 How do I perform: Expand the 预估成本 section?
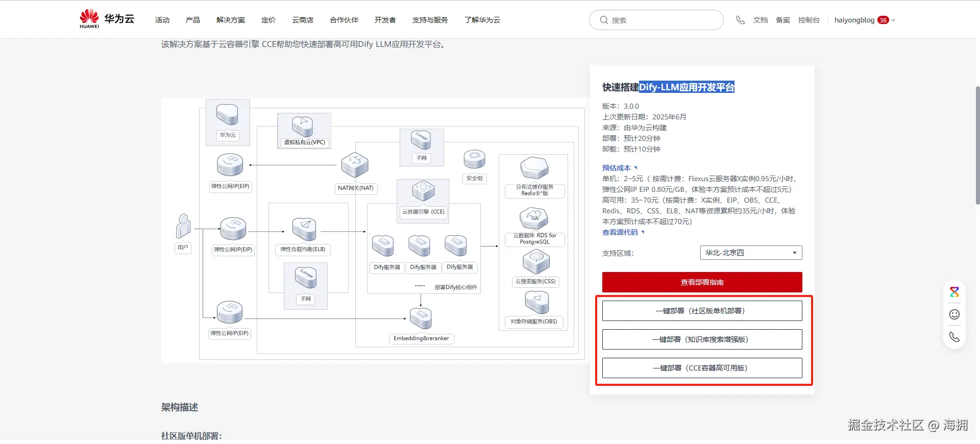click(x=620, y=168)
